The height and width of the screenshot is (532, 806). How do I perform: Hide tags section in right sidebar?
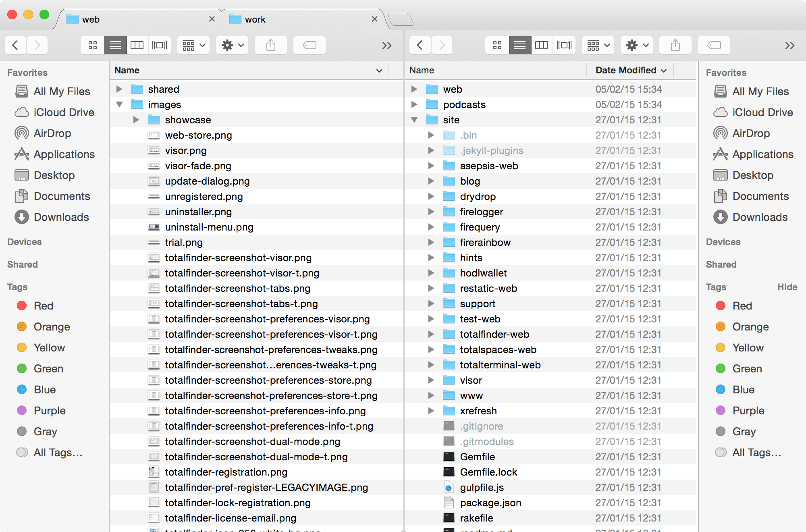(785, 288)
